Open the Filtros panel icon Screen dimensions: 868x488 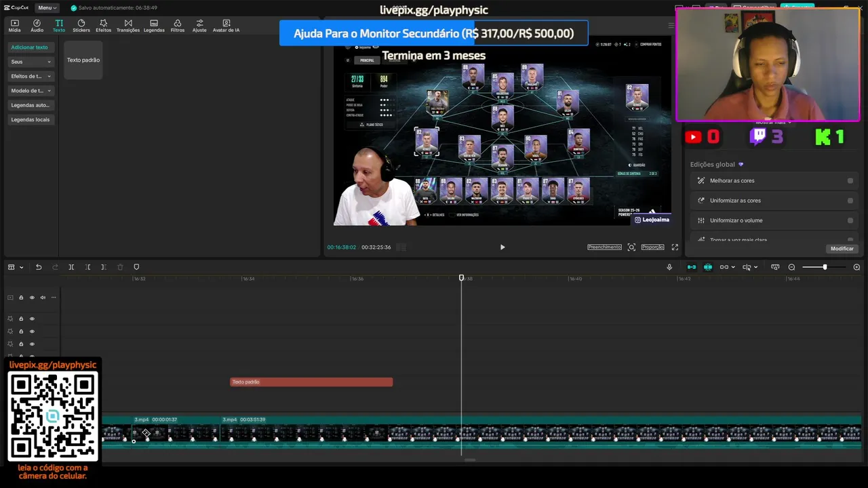pyautogui.click(x=178, y=26)
